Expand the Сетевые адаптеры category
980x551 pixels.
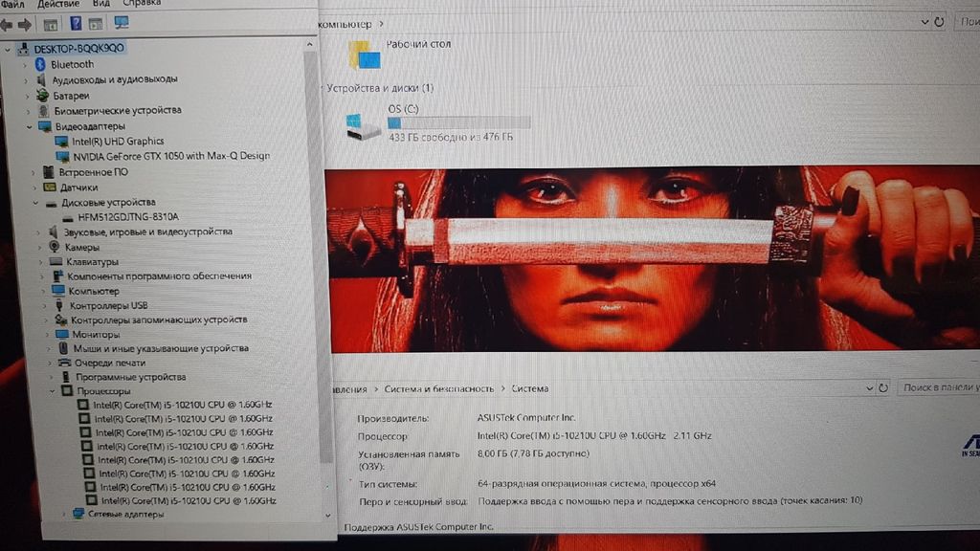[65, 514]
